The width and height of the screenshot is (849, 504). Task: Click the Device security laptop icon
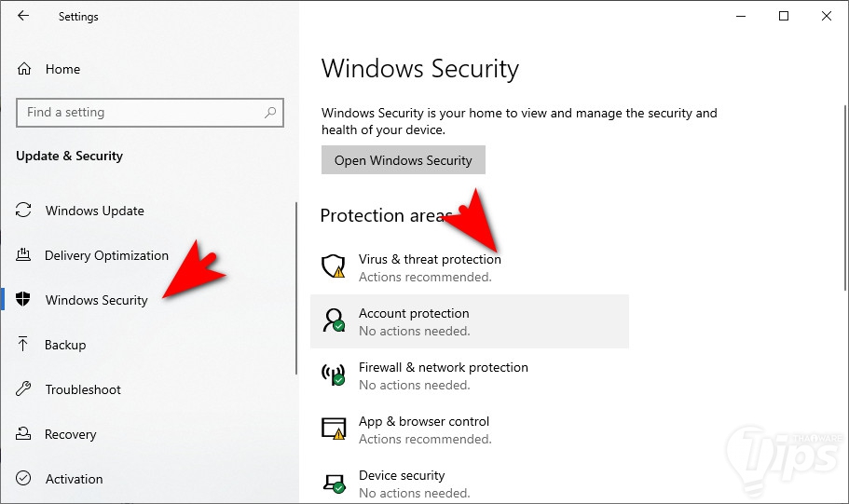coord(333,483)
